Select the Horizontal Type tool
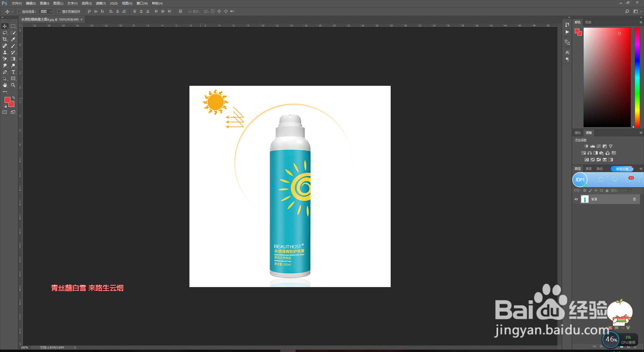Image resolution: width=644 pixels, height=352 pixels. tap(13, 72)
